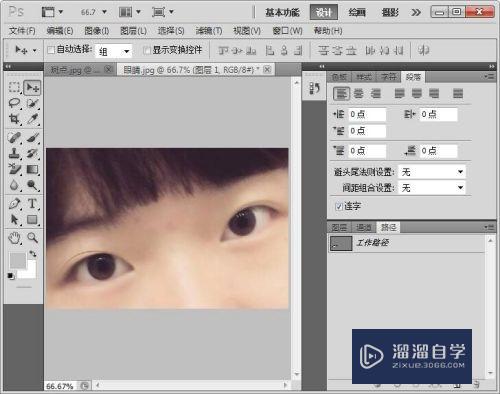The image size is (500, 394).
Task: Open the Screen Mode dropdown
Action: [x=163, y=12]
